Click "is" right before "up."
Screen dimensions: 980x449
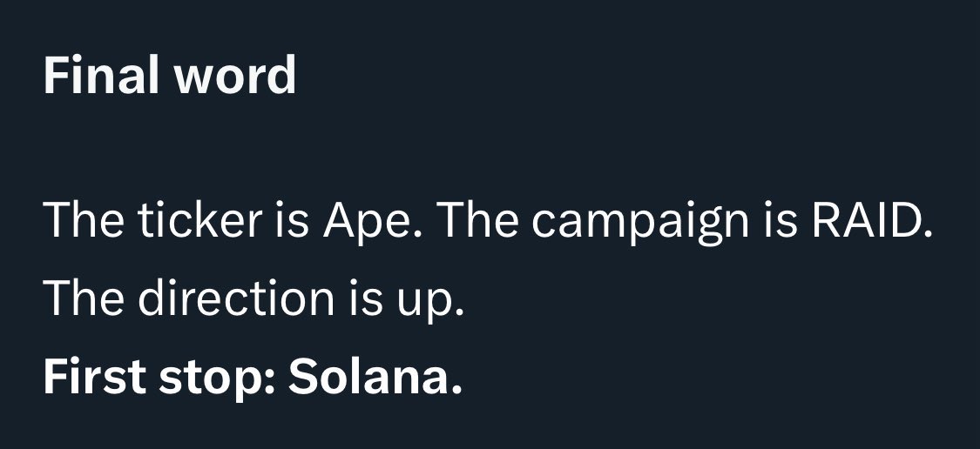pos(366,298)
